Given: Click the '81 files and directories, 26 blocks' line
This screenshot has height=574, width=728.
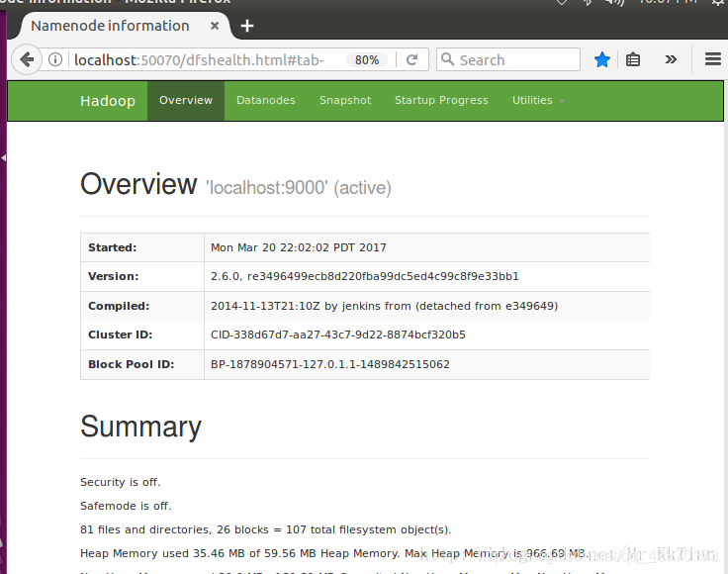Looking at the screenshot, I should pyautogui.click(x=265, y=529).
